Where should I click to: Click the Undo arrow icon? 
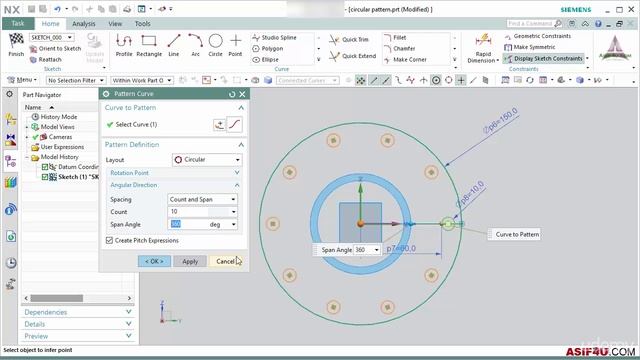(57, 9)
